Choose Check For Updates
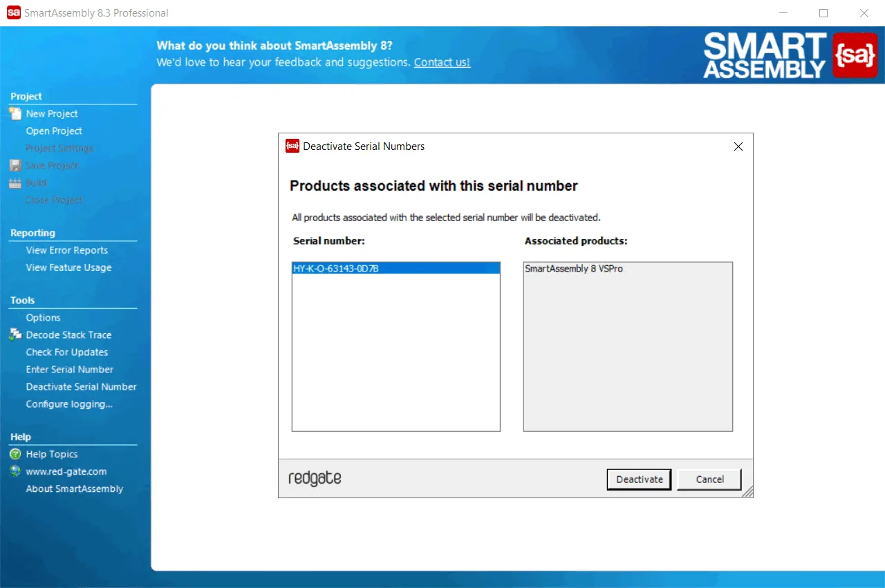This screenshot has height=588, width=885. click(67, 352)
